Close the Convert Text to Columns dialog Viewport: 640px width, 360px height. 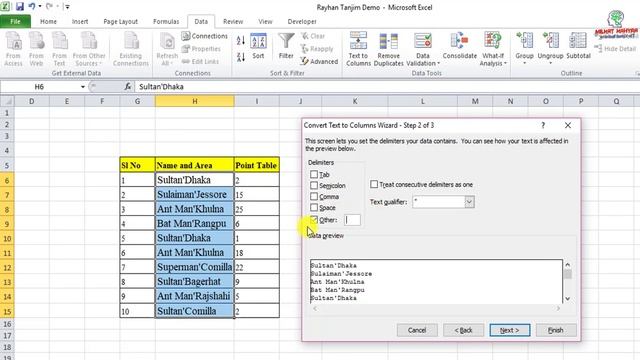coord(568,125)
